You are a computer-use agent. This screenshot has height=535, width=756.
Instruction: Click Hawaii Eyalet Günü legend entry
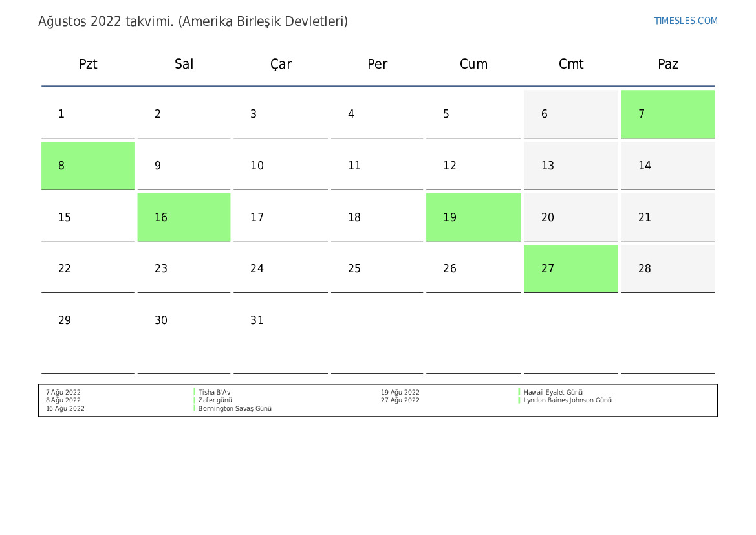click(553, 392)
